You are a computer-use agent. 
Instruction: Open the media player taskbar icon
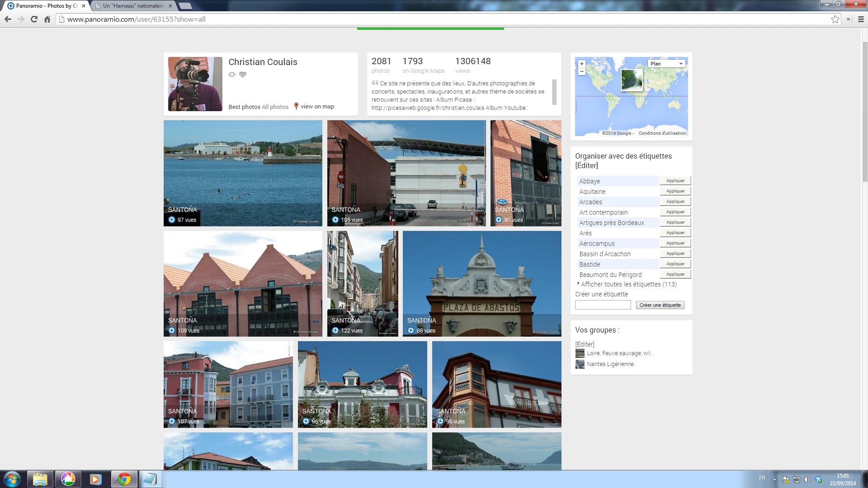click(95, 479)
